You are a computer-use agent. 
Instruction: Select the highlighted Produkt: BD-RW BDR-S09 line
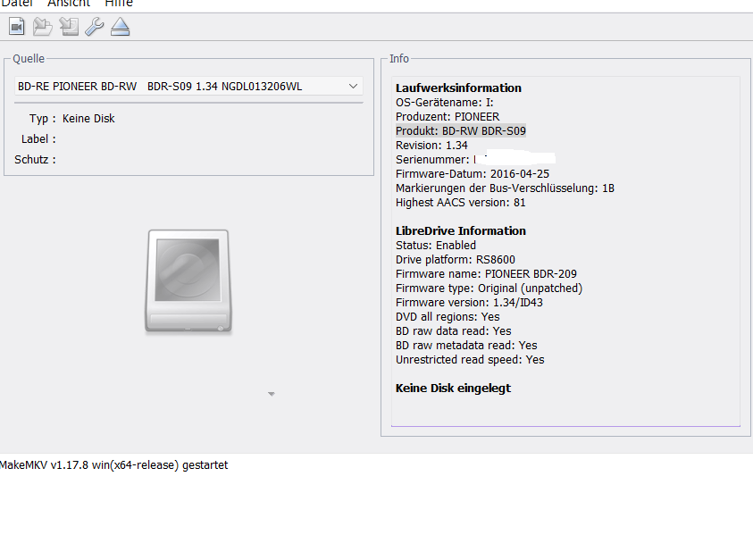tap(460, 130)
